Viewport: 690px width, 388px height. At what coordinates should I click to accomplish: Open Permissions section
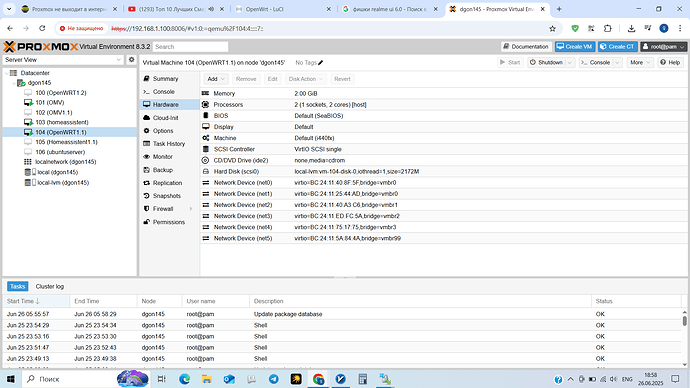pos(169,222)
